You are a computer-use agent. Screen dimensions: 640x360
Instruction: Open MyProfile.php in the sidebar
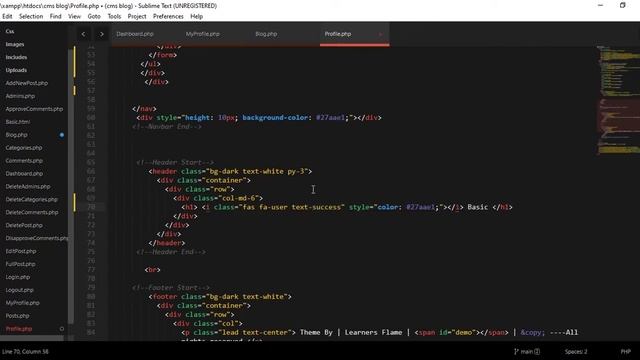point(22,303)
